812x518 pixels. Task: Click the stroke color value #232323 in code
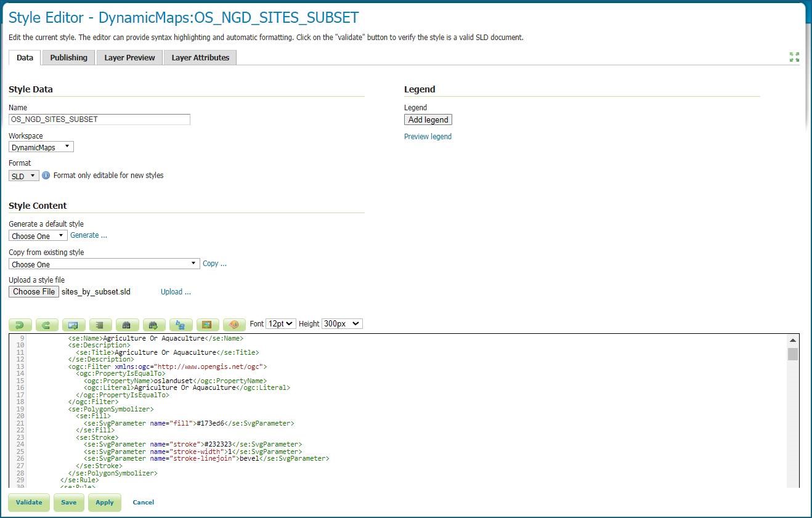point(218,445)
